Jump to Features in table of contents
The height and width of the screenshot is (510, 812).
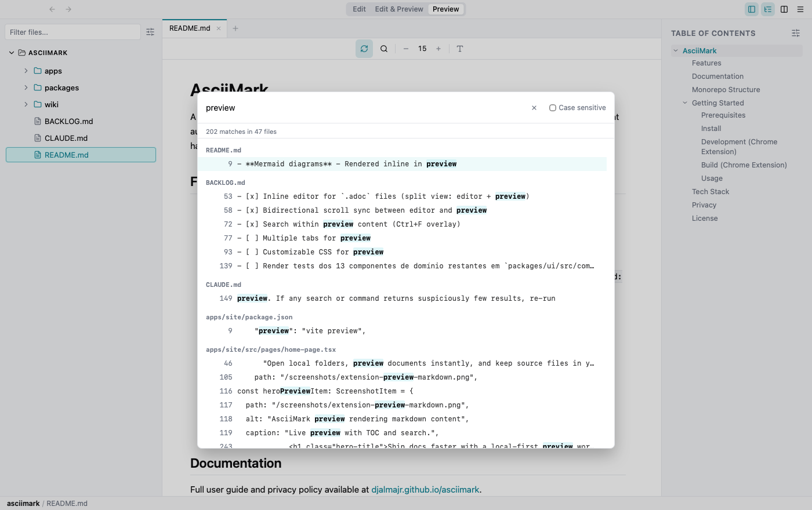[x=706, y=63]
